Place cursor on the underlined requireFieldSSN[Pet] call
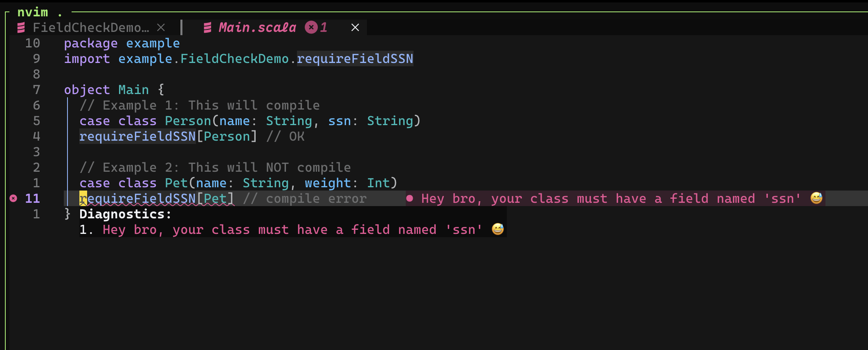The width and height of the screenshot is (868, 350). point(157,198)
